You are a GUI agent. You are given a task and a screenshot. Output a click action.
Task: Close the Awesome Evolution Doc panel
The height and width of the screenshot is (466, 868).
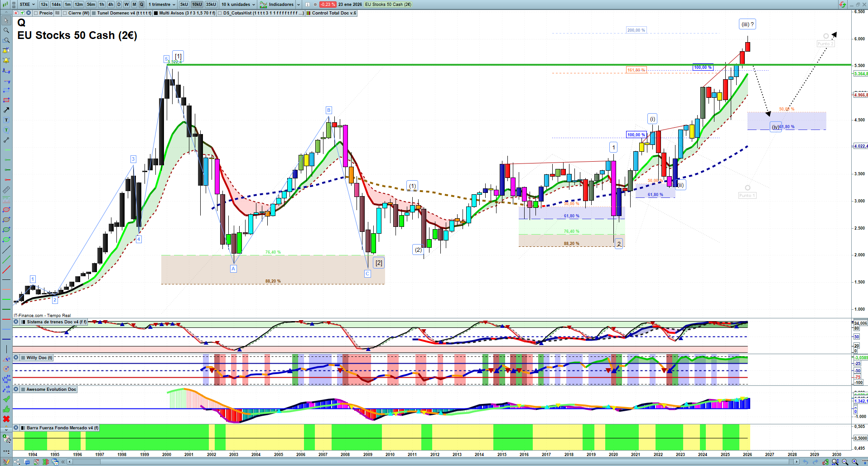tap(16, 389)
